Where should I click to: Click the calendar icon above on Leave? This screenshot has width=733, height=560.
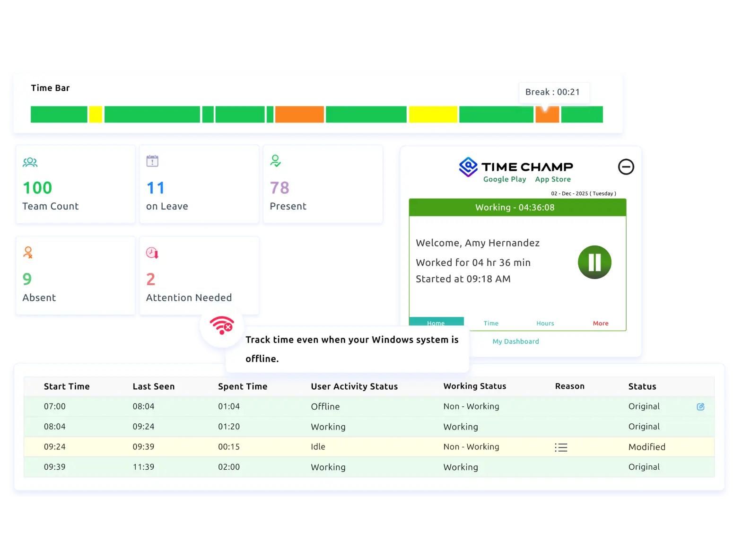(152, 161)
